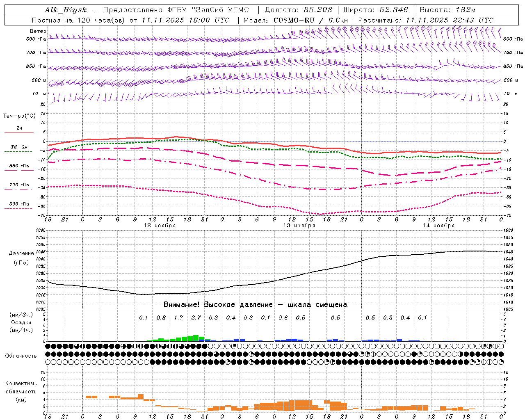The height and width of the screenshot is (420, 525).
Task: Click the Осадки precipitation label
Action: pyautogui.click(x=21, y=322)
